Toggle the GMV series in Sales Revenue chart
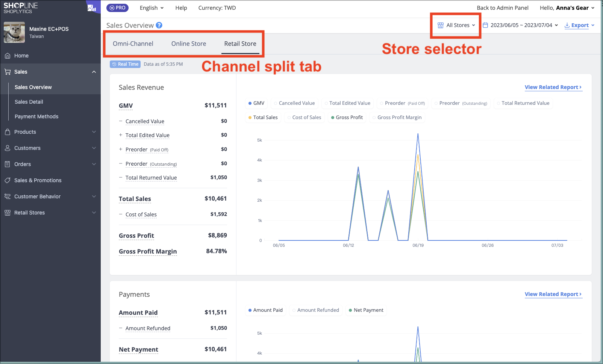The height and width of the screenshot is (364, 603). tap(256, 103)
